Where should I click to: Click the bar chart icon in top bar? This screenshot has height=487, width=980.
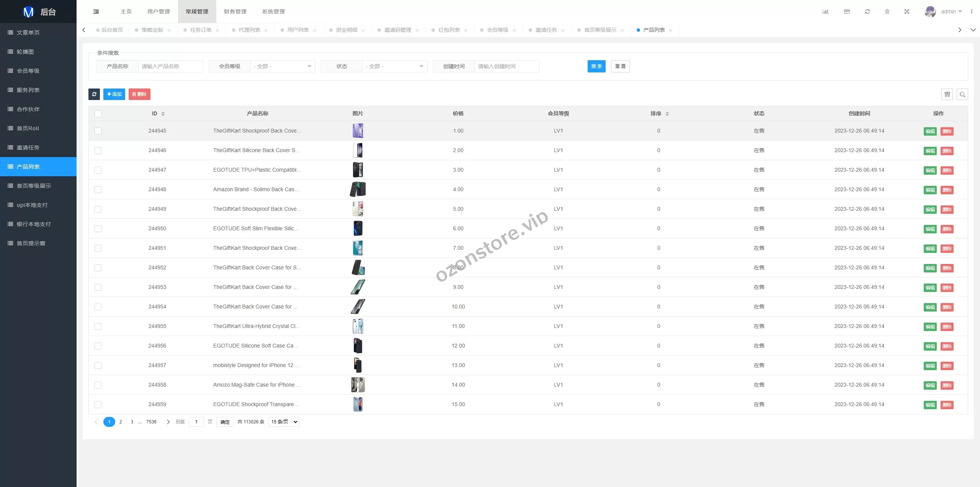point(825,11)
